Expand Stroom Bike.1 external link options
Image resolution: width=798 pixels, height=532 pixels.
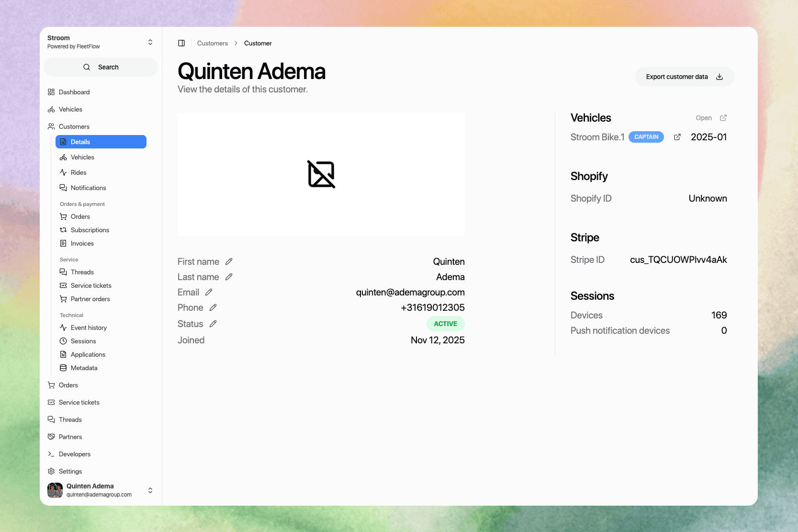coord(677,137)
